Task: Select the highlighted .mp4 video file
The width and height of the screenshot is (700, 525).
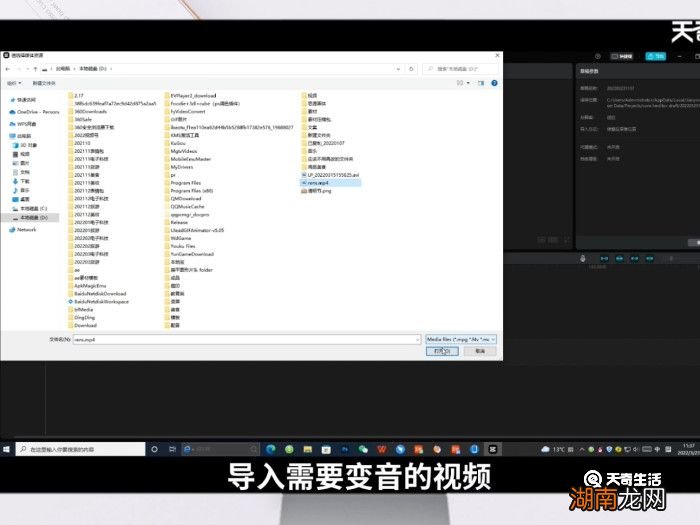Action: (331, 183)
